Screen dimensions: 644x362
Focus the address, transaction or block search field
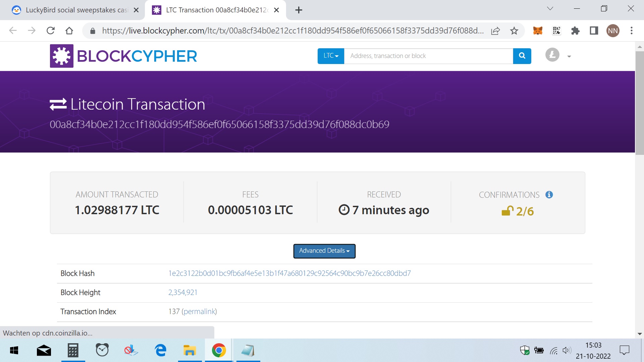(428, 56)
